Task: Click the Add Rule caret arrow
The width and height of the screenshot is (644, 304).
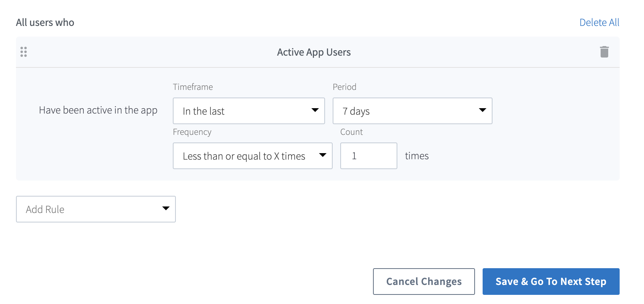Action: tap(166, 209)
